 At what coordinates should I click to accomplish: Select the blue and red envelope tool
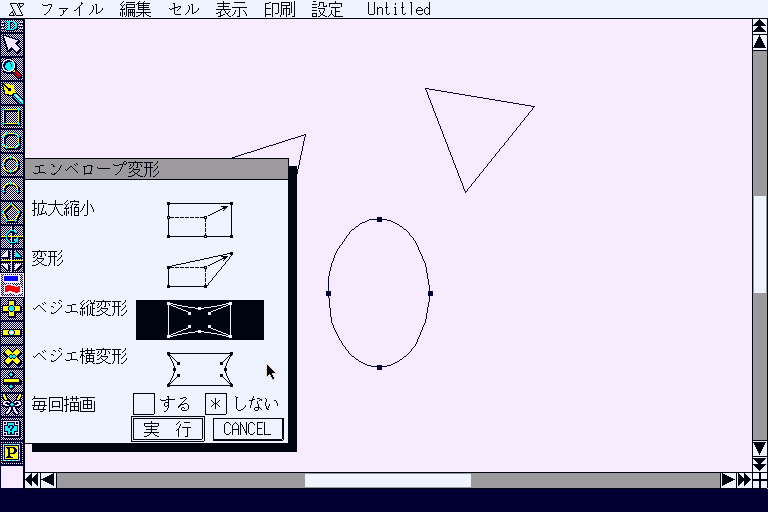coord(12,285)
